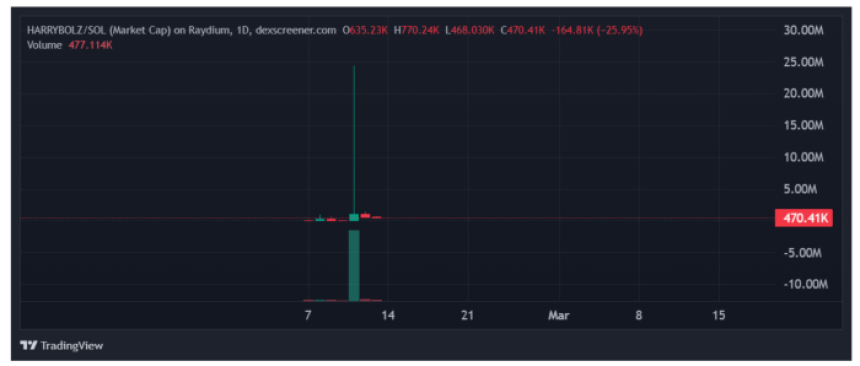The image size is (860, 366).
Task: Click the red 470.41K price label
Action: [804, 218]
